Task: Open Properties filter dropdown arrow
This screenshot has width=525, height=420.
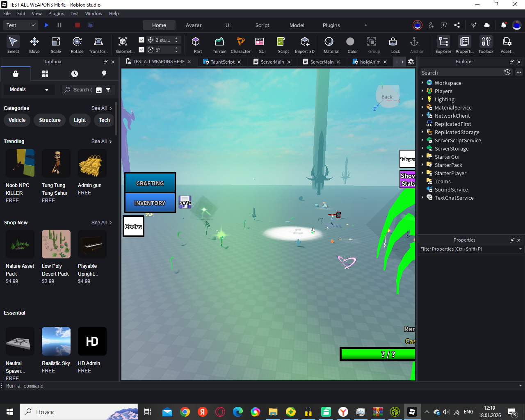Action: [520, 249]
